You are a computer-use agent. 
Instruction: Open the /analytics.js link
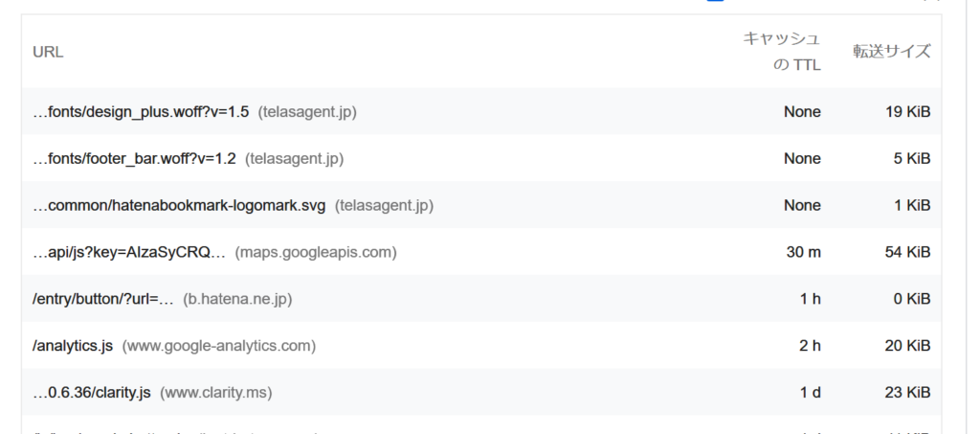click(73, 346)
